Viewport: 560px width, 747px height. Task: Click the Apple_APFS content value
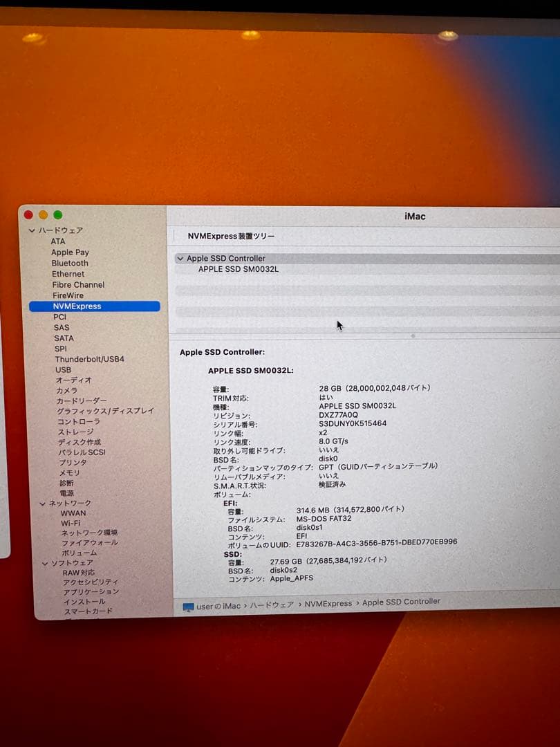click(x=292, y=579)
